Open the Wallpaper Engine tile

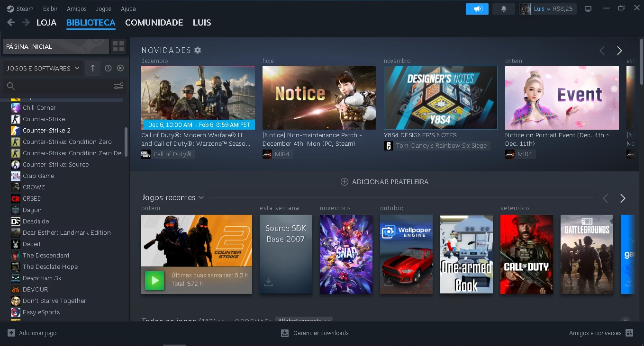coord(406,254)
